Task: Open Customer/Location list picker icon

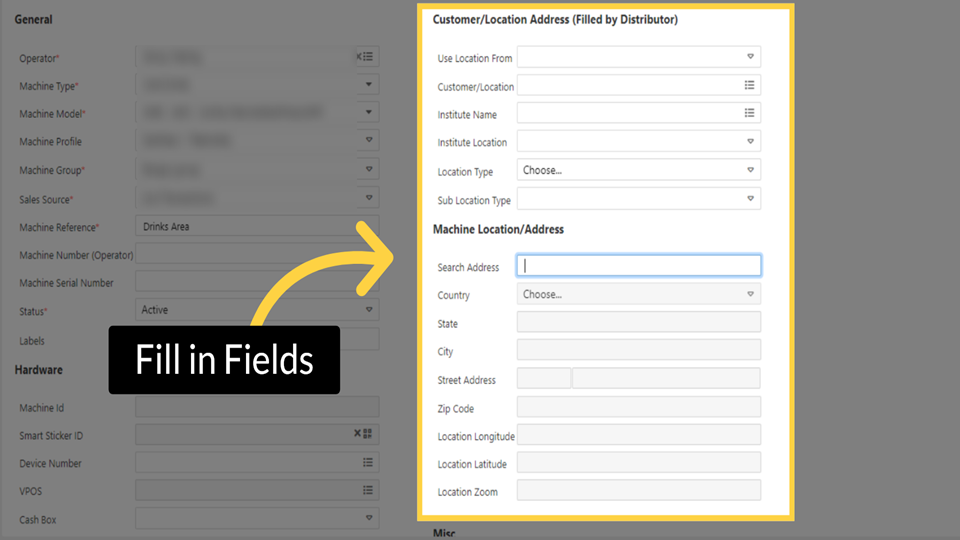Action: tap(749, 86)
